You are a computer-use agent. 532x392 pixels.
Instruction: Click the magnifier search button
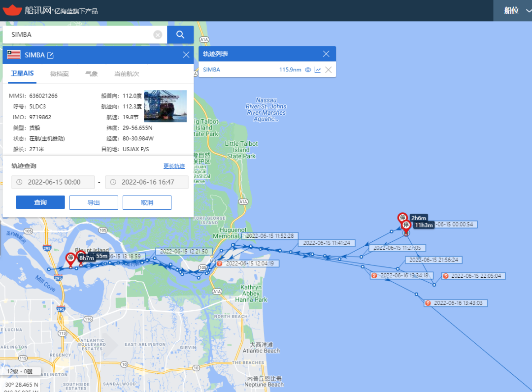point(180,34)
